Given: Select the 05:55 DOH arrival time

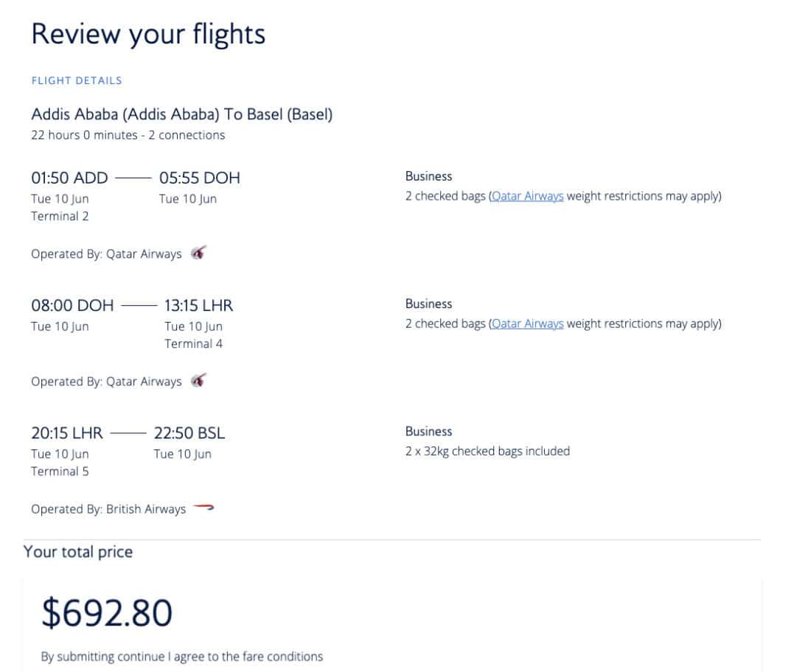Looking at the screenshot, I should coord(199,178).
